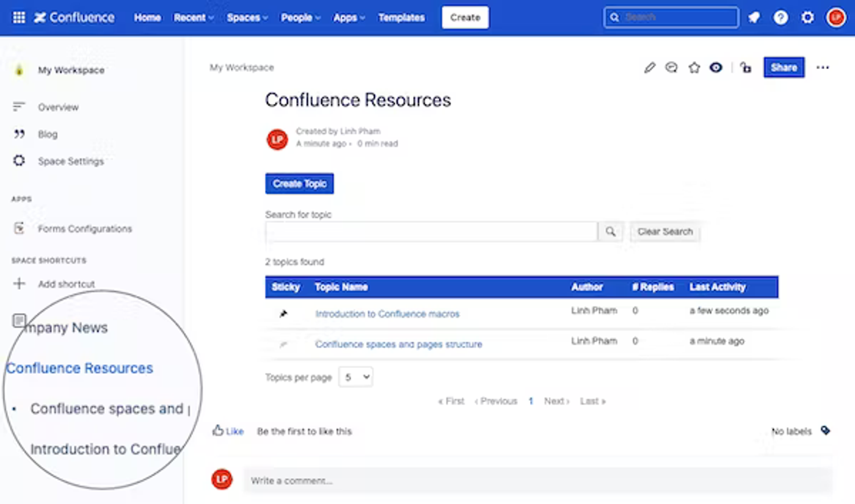Open the Spaces dropdown menu
This screenshot has width=855, height=504.
pyautogui.click(x=247, y=18)
